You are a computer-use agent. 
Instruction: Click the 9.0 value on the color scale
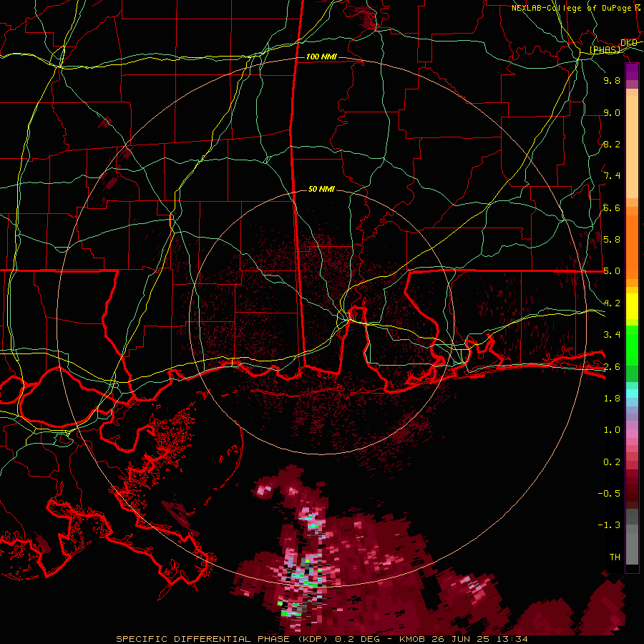(x=612, y=112)
